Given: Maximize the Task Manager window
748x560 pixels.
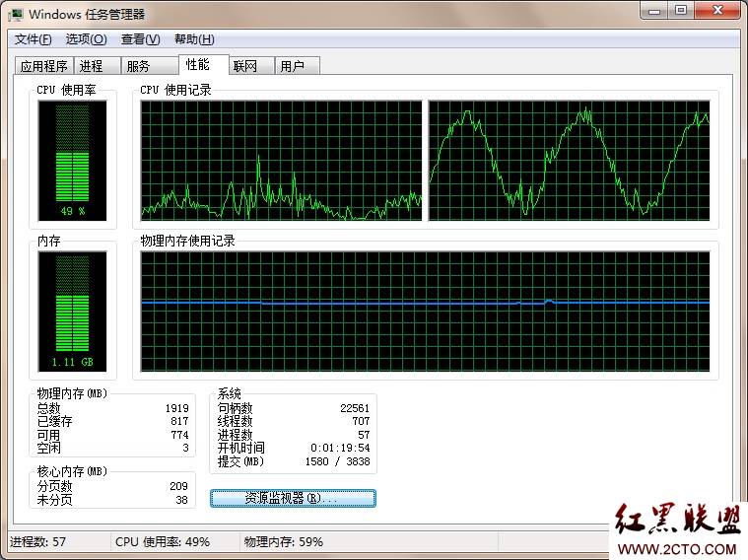Looking at the screenshot, I should point(681,11).
